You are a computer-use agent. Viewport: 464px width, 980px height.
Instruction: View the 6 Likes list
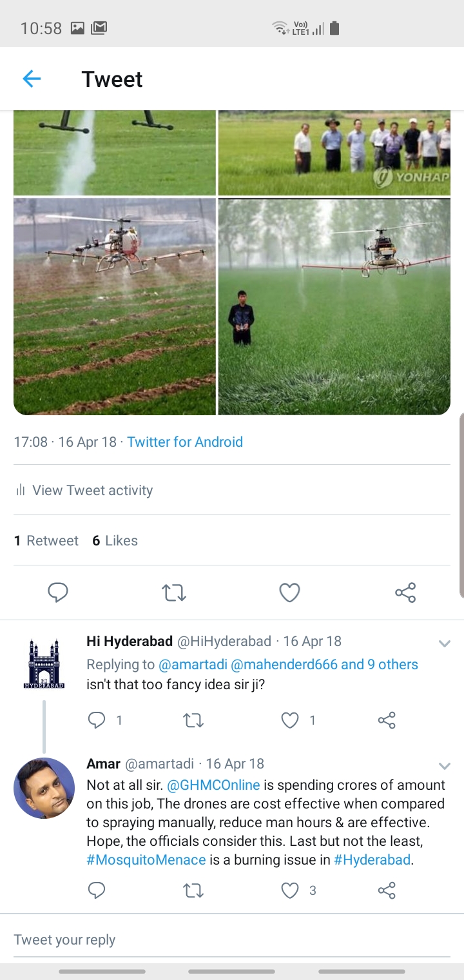(x=115, y=540)
